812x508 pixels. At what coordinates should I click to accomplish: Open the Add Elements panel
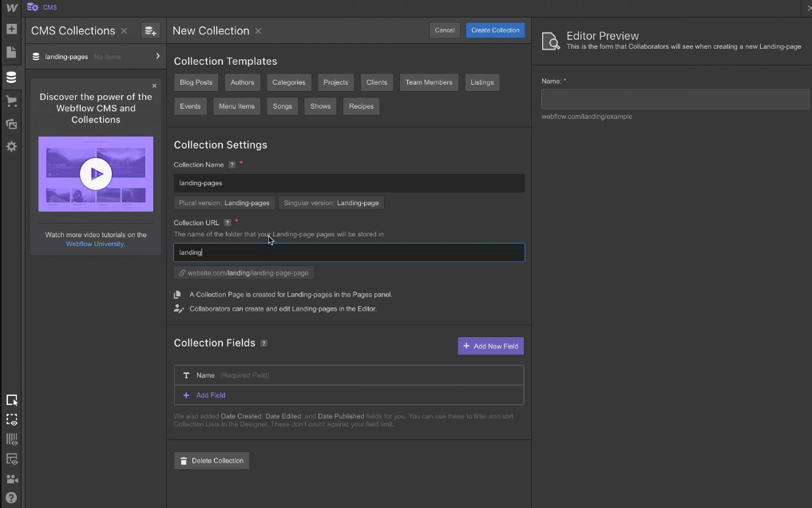11,29
